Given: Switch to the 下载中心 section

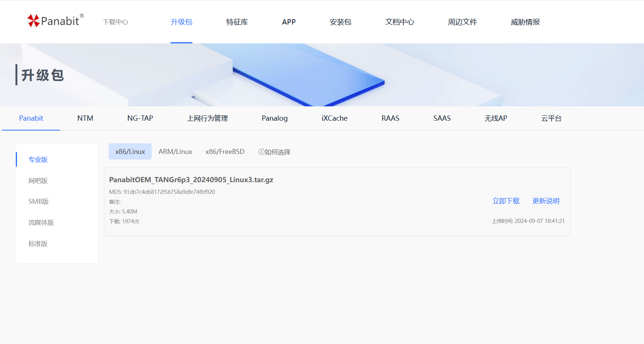Looking at the screenshot, I should pos(115,22).
